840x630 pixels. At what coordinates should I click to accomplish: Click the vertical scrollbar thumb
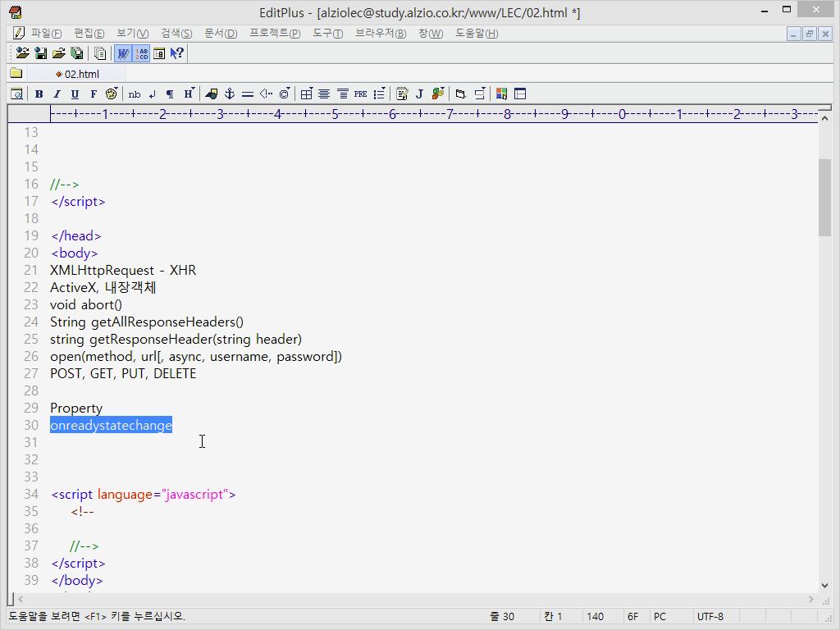(824, 197)
